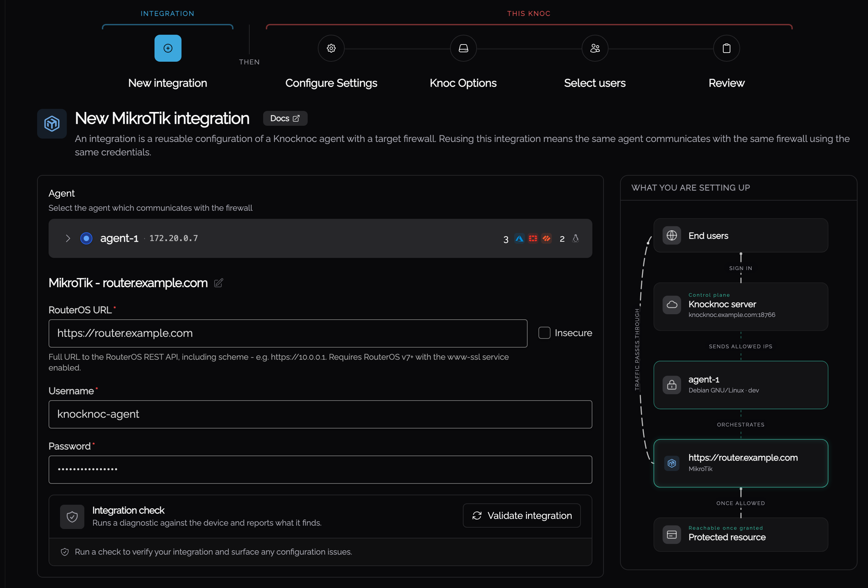
Task: Click the small shield icon in the check hint row
Action: pyautogui.click(x=65, y=552)
